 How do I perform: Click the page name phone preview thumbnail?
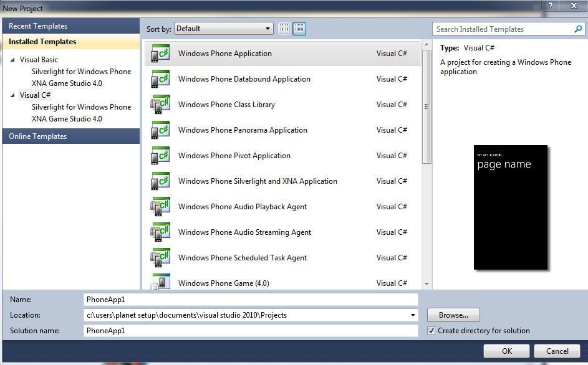[x=511, y=207]
